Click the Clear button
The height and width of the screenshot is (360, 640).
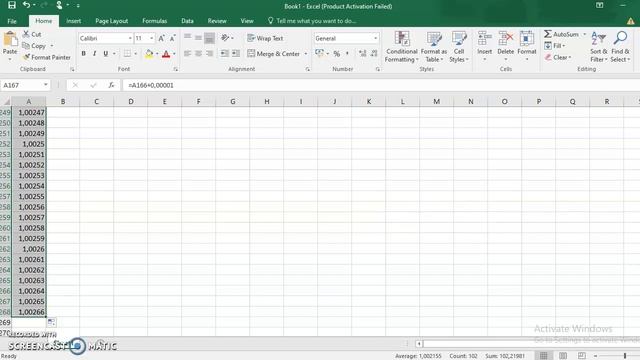pyautogui.click(x=558, y=57)
